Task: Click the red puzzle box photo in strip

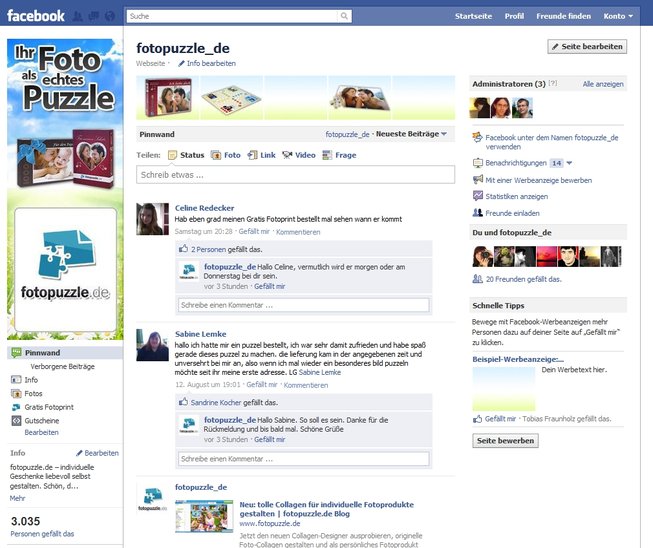Action: [168, 97]
